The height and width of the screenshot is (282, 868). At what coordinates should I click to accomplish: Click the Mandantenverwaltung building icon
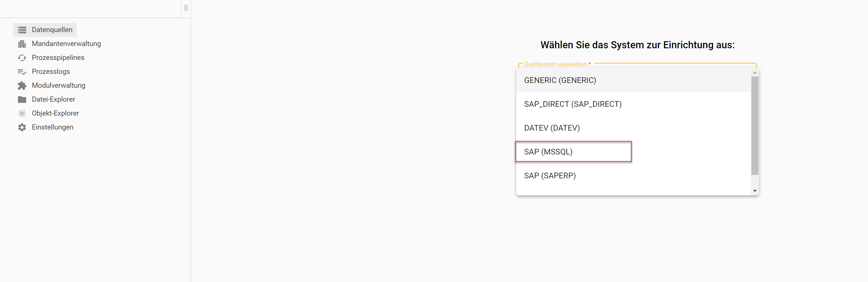tap(22, 44)
